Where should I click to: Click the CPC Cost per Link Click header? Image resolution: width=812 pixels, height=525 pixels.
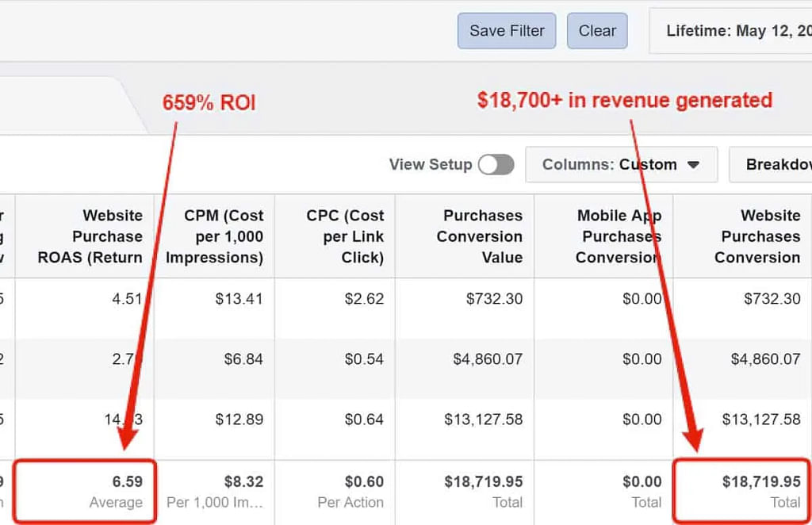pyautogui.click(x=344, y=236)
